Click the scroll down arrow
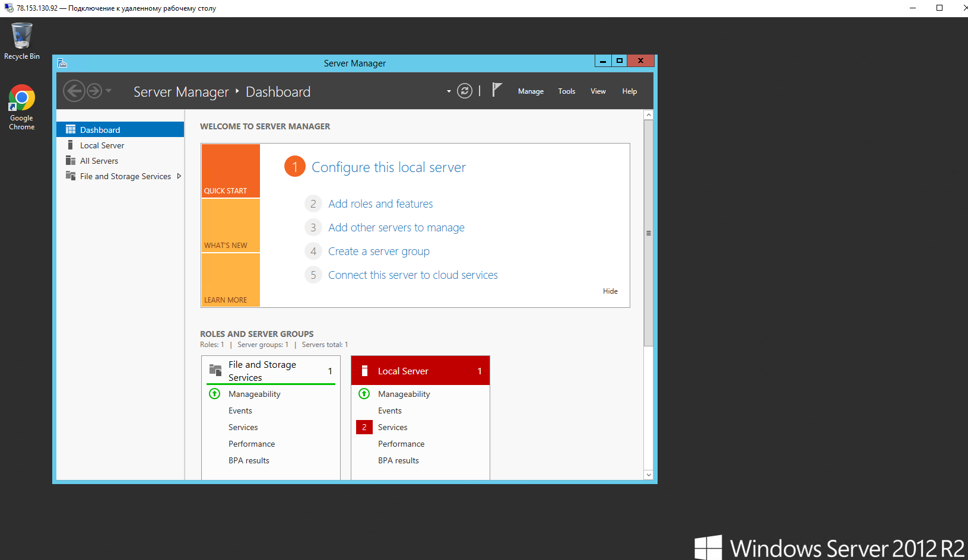Screen dimensions: 968x560 click(x=648, y=475)
